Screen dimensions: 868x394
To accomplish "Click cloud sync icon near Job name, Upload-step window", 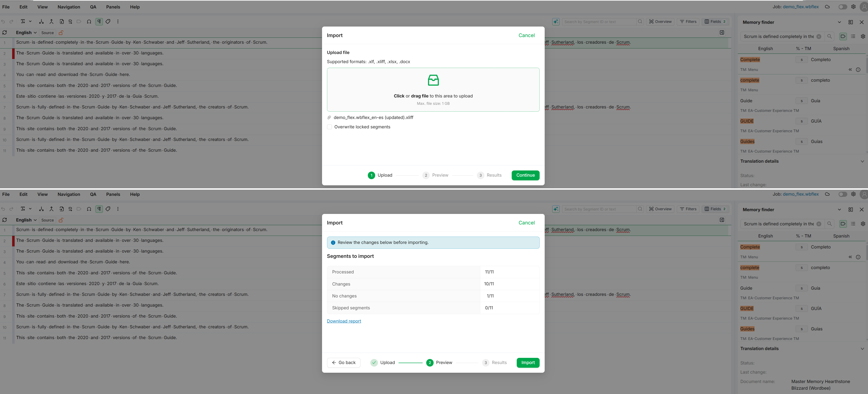I will coord(827,7).
